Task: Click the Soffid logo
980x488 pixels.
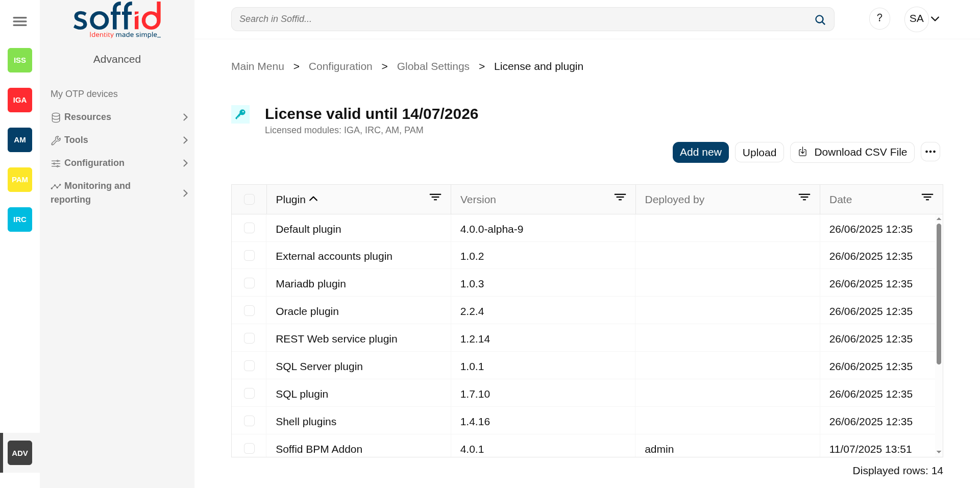Action: [x=117, y=20]
